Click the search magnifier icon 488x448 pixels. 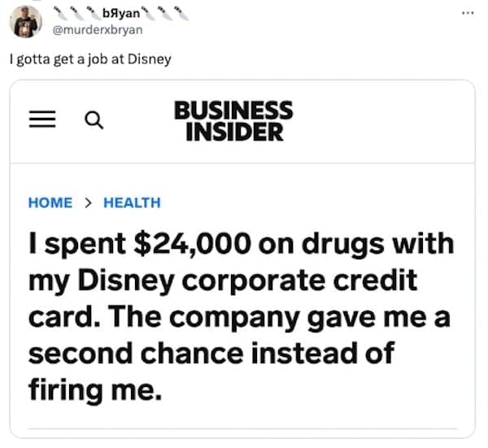(94, 120)
